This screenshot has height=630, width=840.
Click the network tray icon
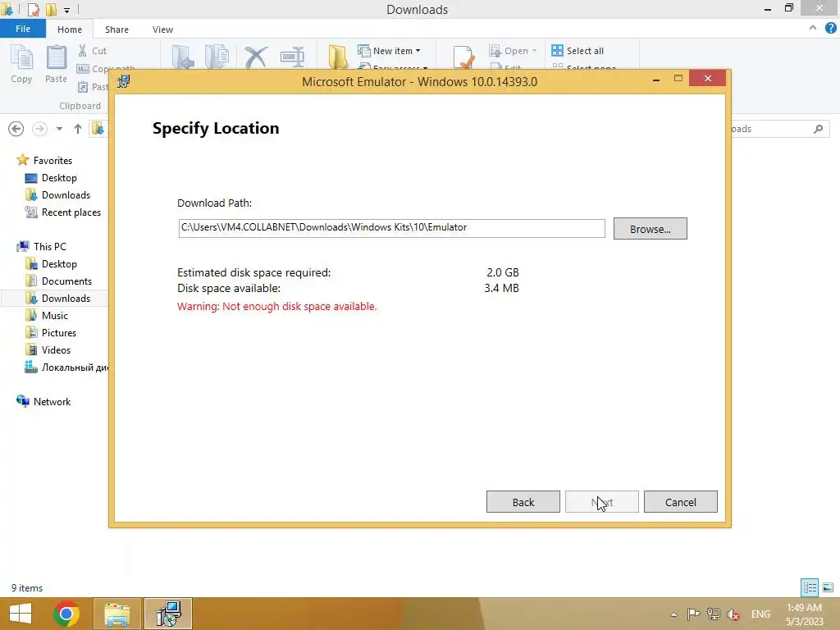click(x=713, y=614)
